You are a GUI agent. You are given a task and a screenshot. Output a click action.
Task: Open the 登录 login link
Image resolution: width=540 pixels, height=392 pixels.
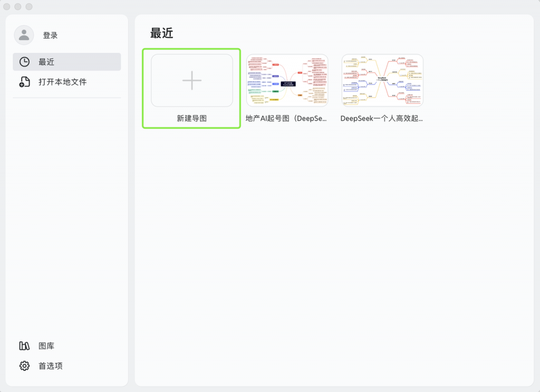[x=50, y=35]
